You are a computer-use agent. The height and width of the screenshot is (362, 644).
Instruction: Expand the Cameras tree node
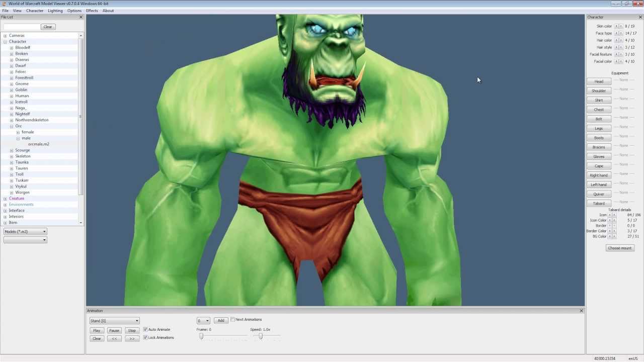click(x=5, y=36)
